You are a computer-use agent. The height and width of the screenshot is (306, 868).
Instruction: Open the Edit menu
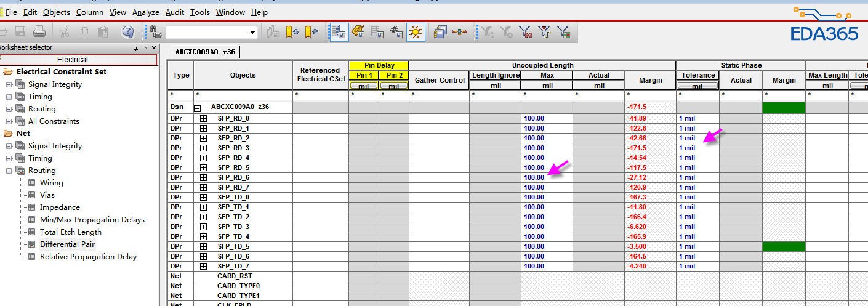point(30,12)
